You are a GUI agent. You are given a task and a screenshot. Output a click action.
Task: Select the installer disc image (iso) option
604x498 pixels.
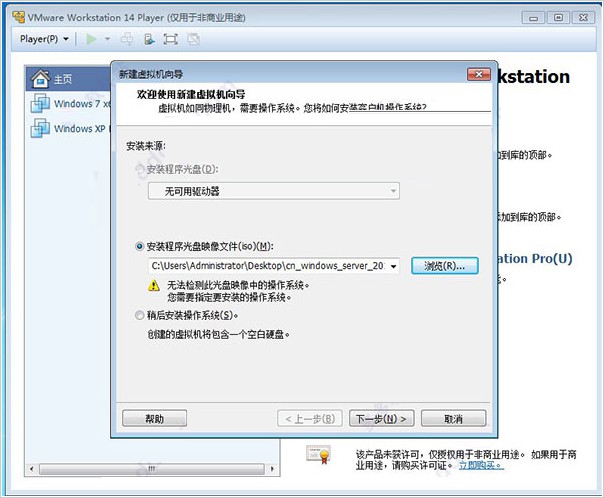139,246
